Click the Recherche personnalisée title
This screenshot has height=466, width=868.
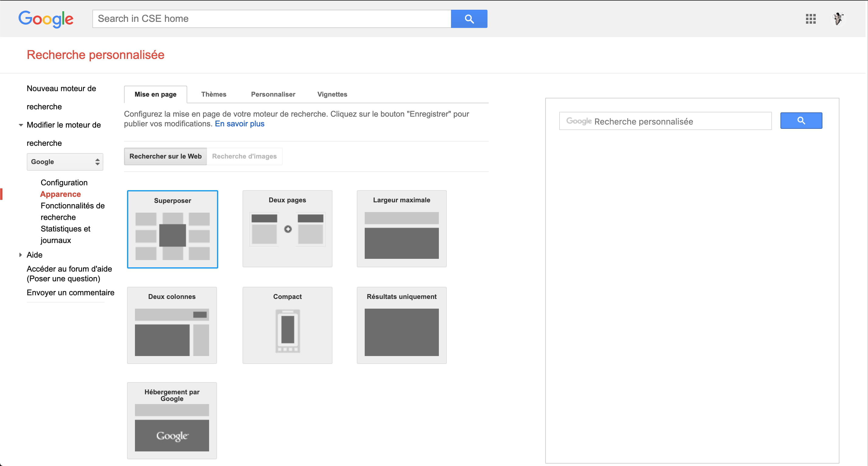pyautogui.click(x=95, y=55)
